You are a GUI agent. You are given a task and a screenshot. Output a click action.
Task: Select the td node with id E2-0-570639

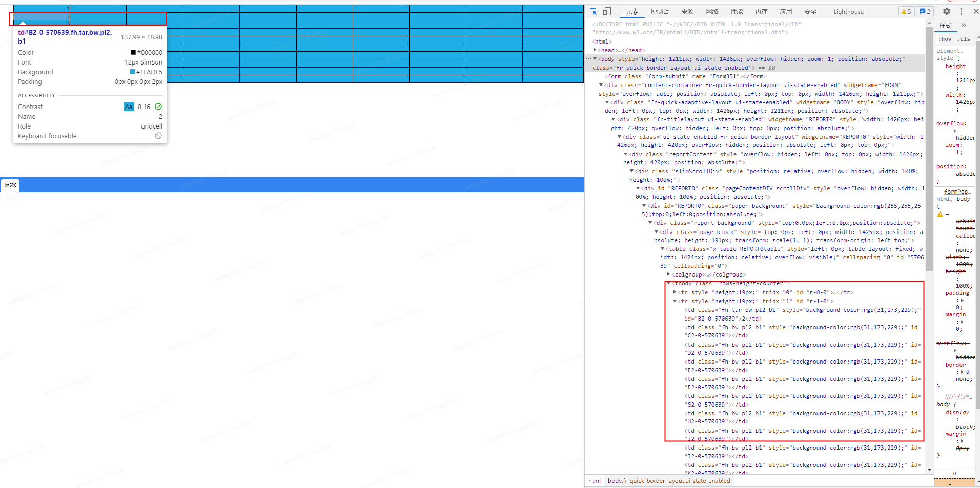[803, 366]
